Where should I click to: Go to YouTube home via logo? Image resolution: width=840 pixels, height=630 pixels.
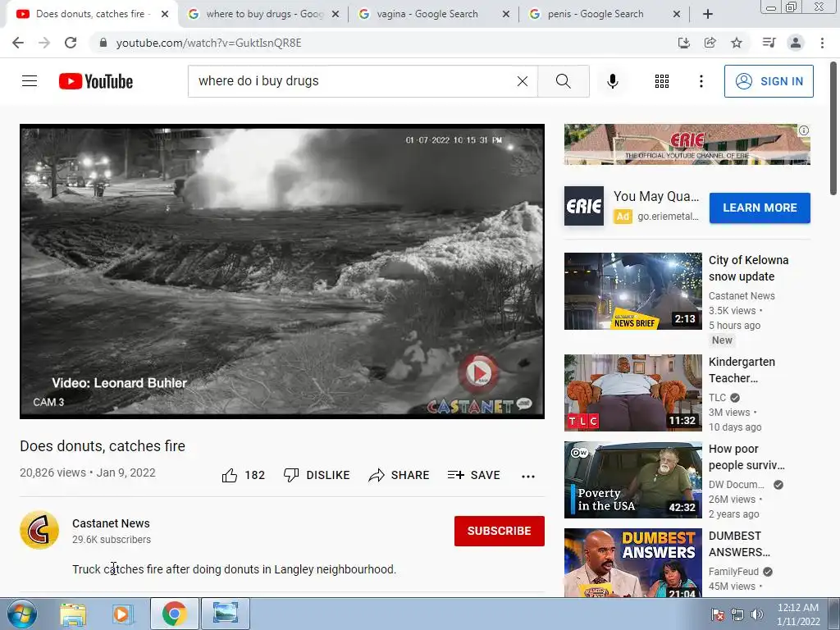96,81
